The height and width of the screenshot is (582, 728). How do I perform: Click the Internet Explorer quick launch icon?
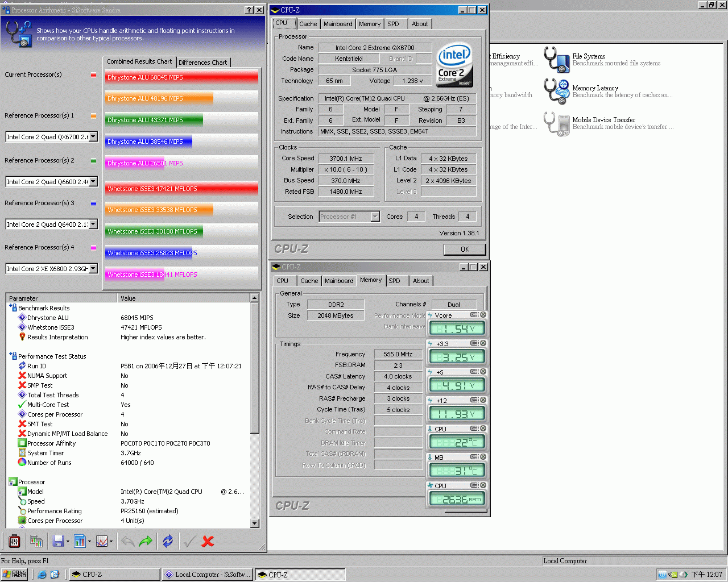(42, 575)
